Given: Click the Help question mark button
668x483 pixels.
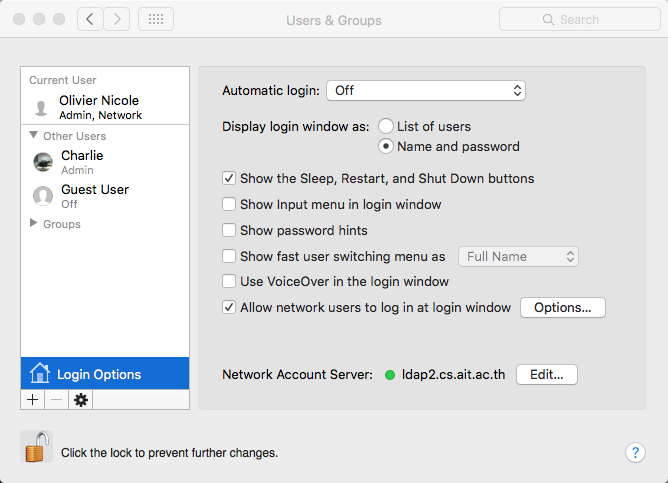Looking at the screenshot, I should pos(635,452).
